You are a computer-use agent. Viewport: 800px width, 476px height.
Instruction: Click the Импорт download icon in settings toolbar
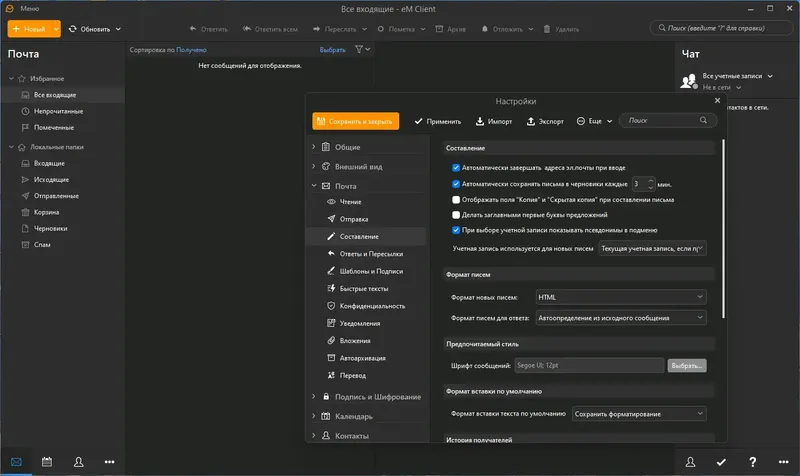pos(481,121)
